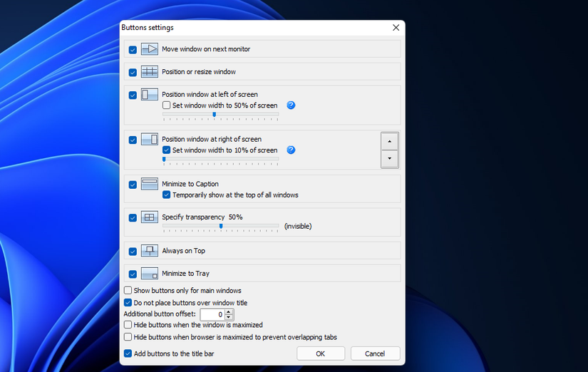Click the Move window on next monitor icon
The height and width of the screenshot is (372, 588).
pyautogui.click(x=149, y=49)
